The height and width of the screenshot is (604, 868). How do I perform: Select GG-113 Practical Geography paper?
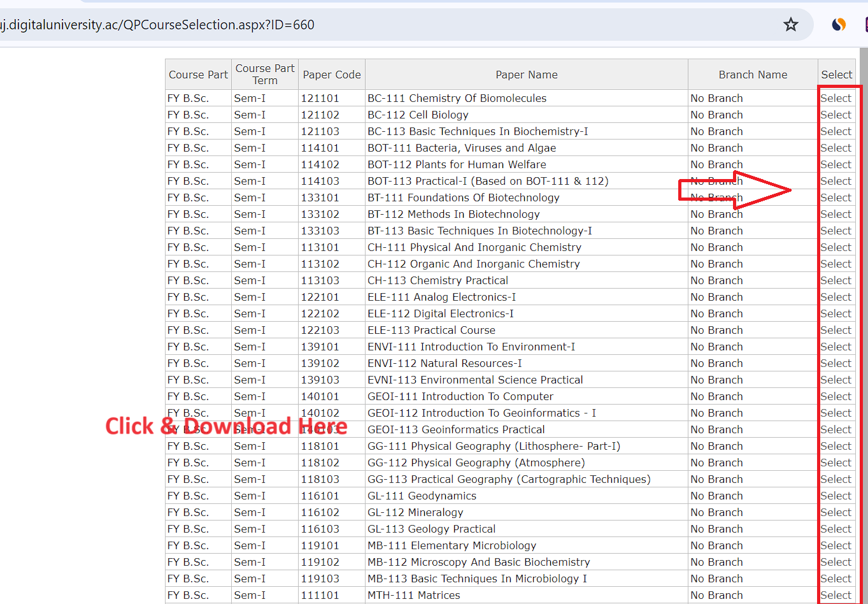pyautogui.click(x=836, y=479)
